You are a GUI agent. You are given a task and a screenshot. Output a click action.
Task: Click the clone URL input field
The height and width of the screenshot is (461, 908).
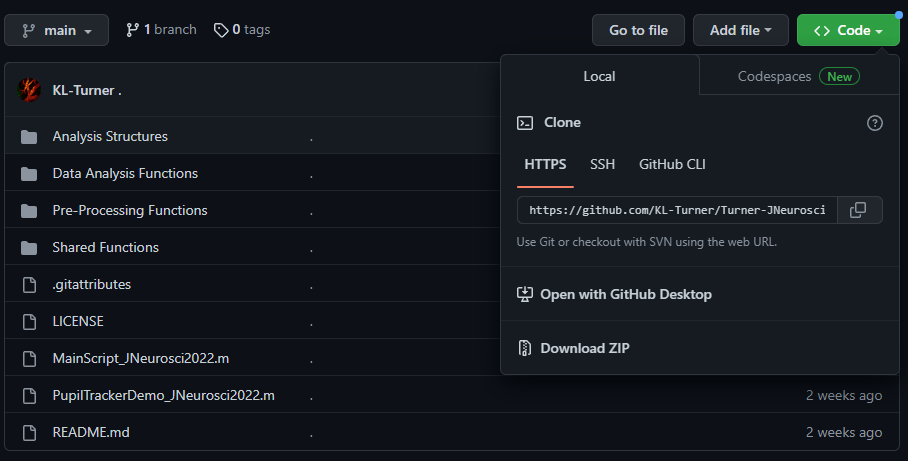tap(677, 210)
